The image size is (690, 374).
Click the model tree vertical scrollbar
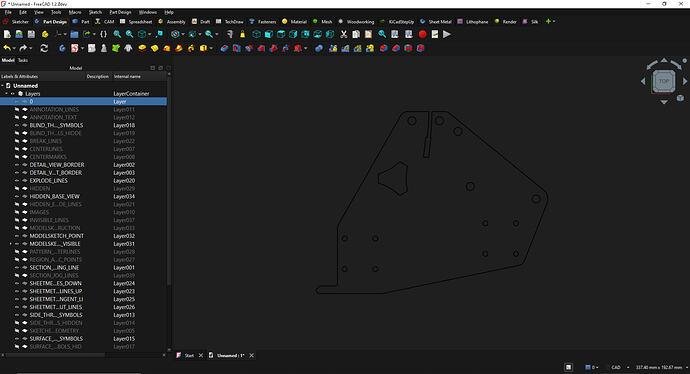169,180
